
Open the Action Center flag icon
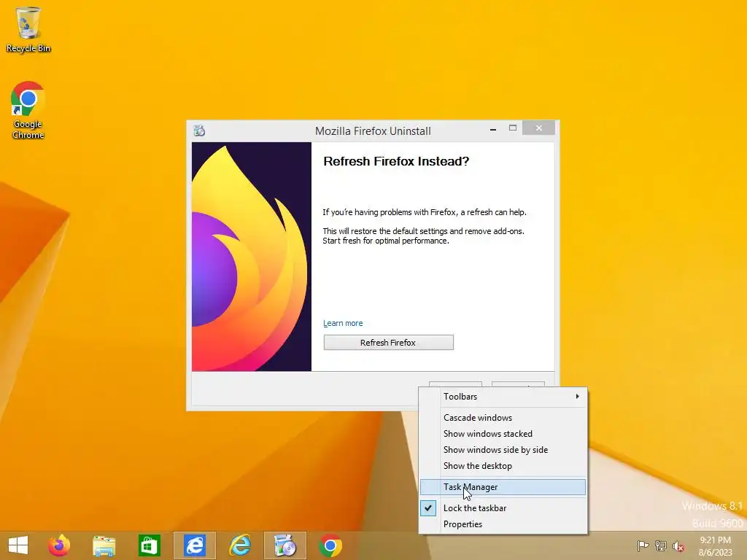point(643,545)
